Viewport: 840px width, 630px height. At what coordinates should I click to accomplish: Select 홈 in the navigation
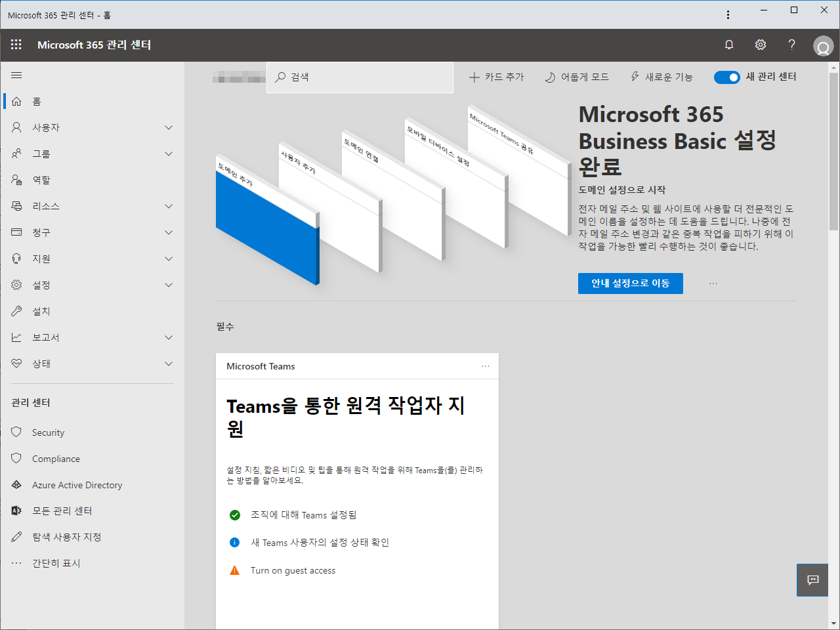pos(92,102)
